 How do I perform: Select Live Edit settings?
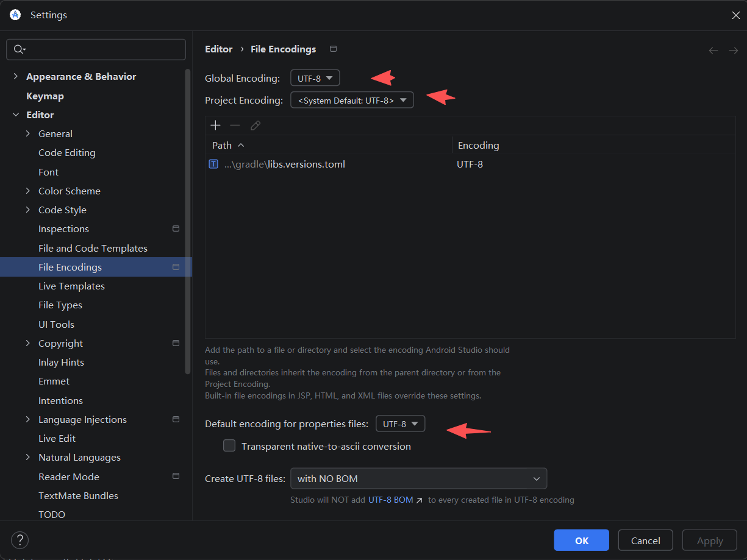(57, 438)
